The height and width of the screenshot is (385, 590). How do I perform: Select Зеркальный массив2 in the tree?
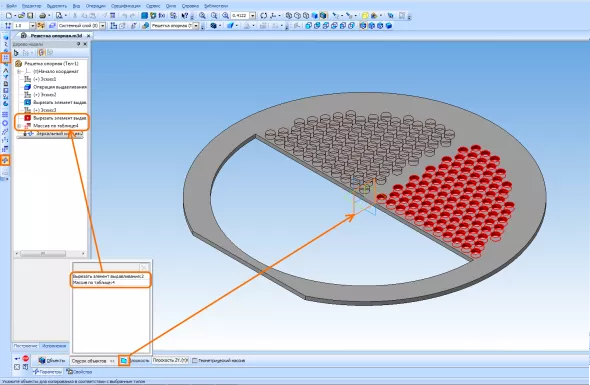click(x=53, y=134)
